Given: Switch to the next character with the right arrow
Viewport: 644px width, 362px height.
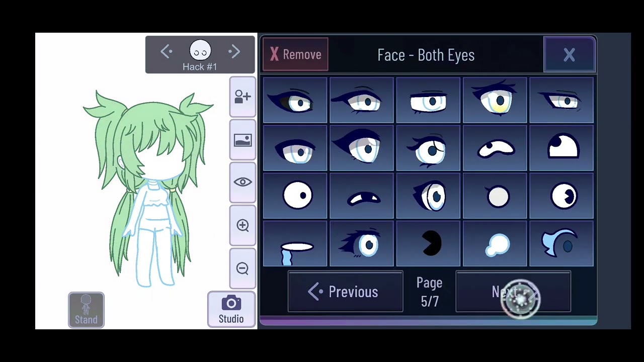Looking at the screenshot, I should point(234,52).
